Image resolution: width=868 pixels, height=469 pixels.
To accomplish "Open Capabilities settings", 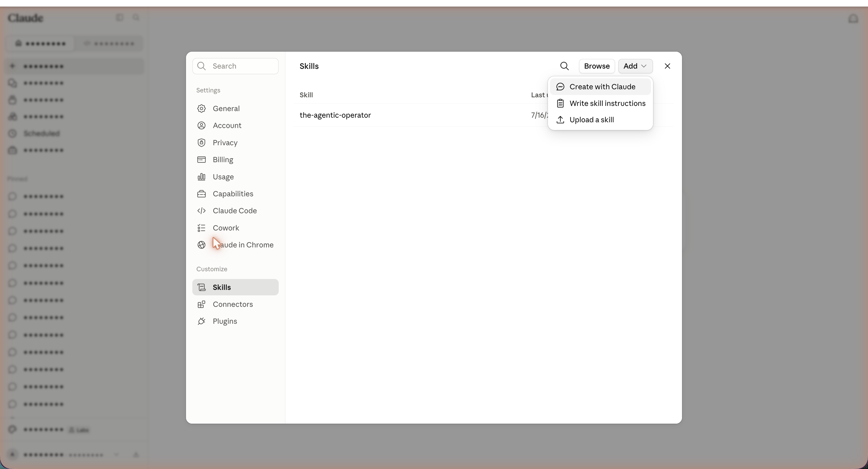I will tap(235, 194).
